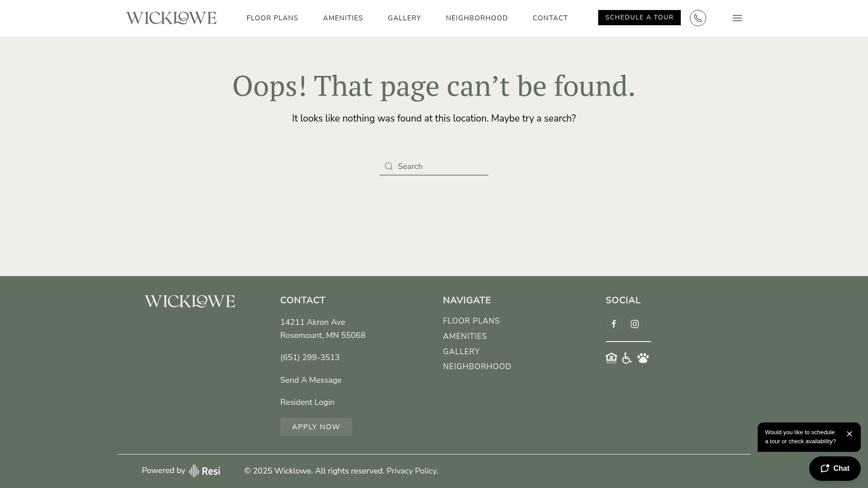This screenshot has height=488, width=868.
Task: Open the hamburger menu icon
Action: click(737, 18)
